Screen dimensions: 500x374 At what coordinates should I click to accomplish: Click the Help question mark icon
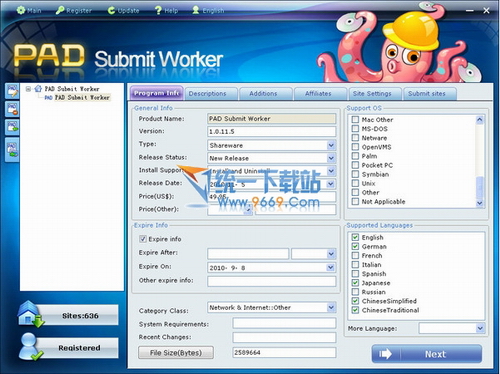(158, 10)
